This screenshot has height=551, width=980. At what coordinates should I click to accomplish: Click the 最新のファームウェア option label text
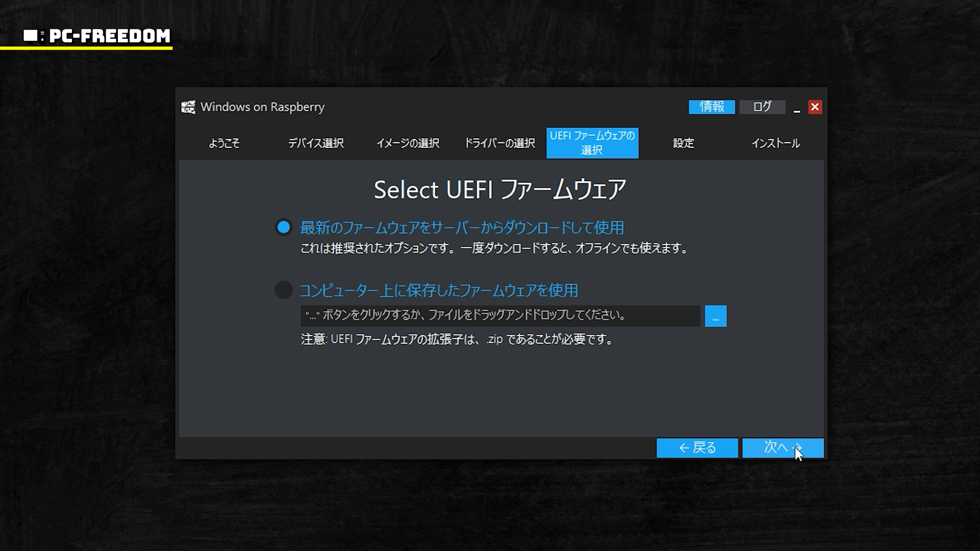click(x=461, y=228)
